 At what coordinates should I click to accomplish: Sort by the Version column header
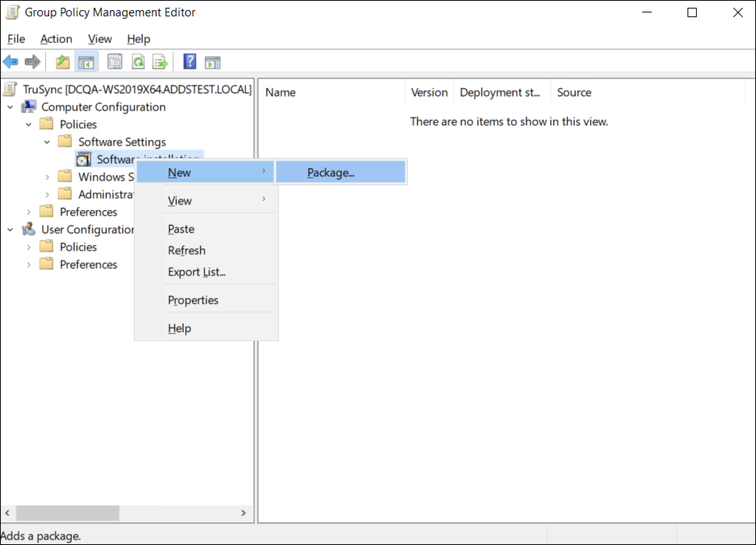[429, 92]
